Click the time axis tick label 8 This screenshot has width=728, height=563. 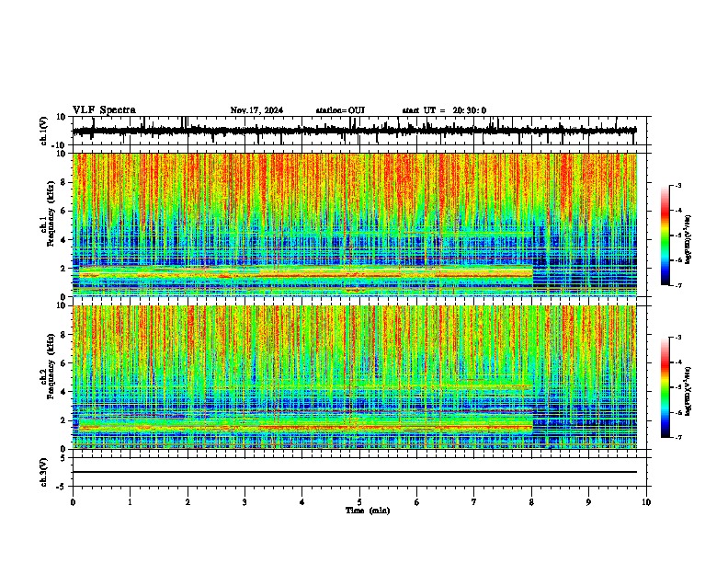pyautogui.click(x=531, y=502)
